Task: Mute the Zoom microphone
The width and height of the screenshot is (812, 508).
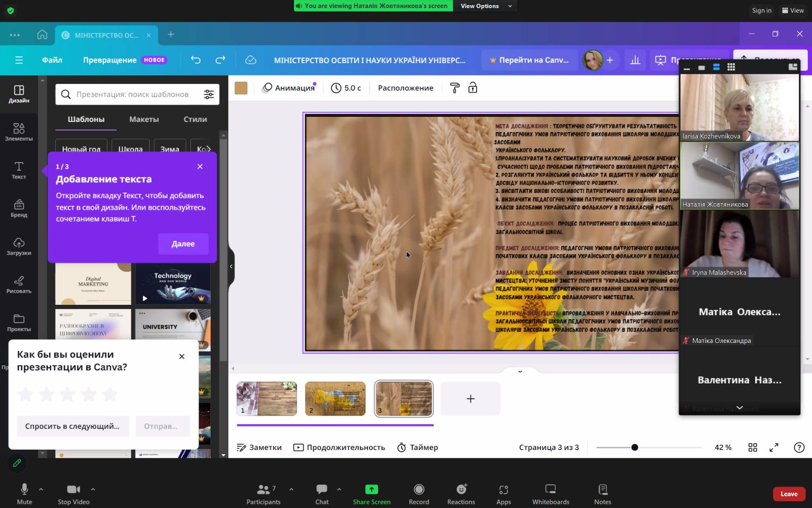Action: [24, 494]
